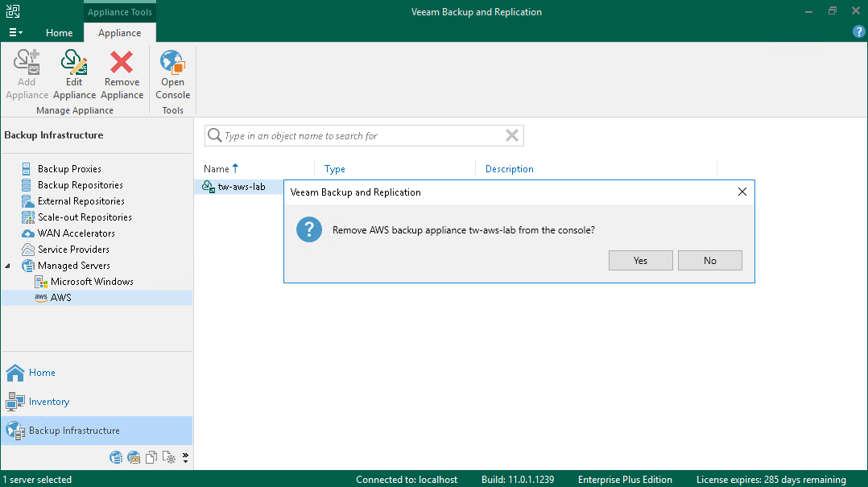
Task: Close the removal confirmation dialog
Action: (742, 192)
